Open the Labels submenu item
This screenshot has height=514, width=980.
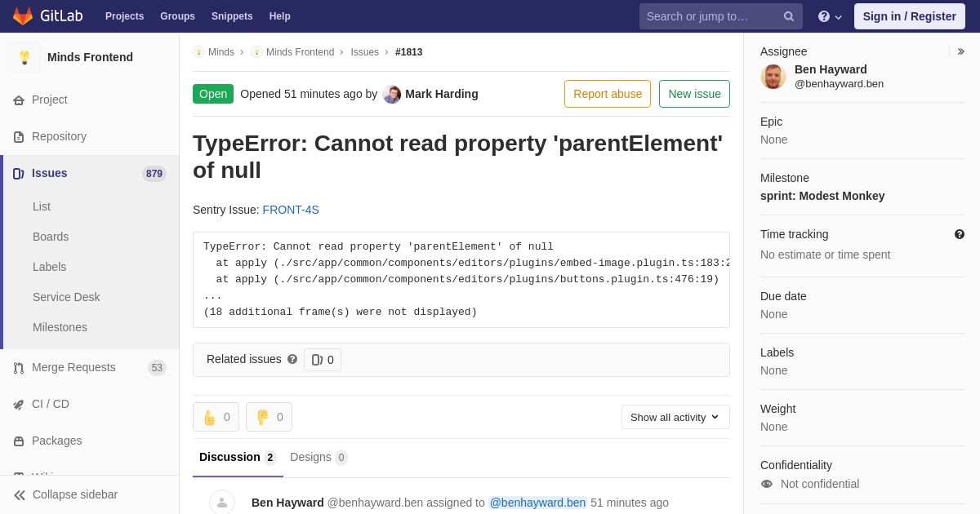pyautogui.click(x=49, y=267)
